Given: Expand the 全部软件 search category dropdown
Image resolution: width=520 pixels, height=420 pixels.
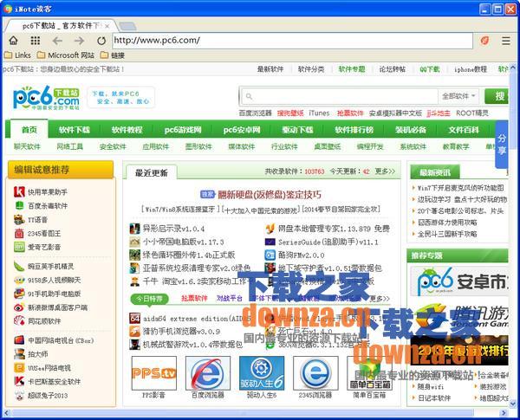Looking at the screenshot, I should [x=458, y=96].
